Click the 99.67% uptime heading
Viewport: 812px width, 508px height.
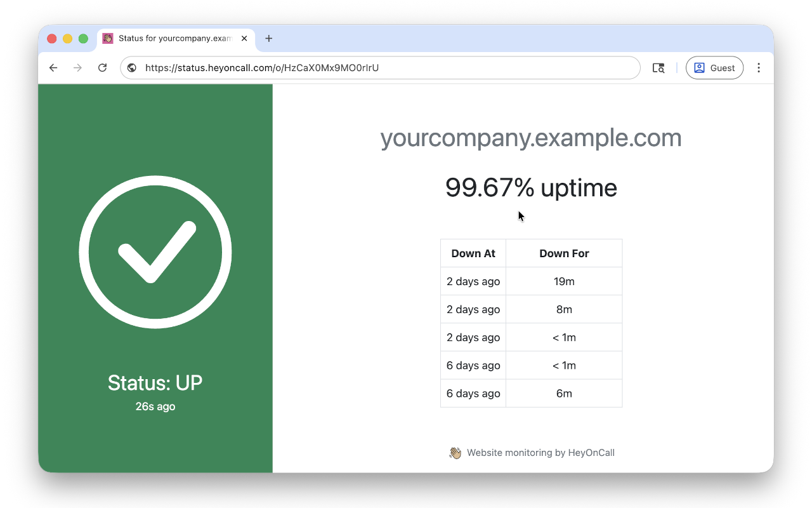(532, 187)
